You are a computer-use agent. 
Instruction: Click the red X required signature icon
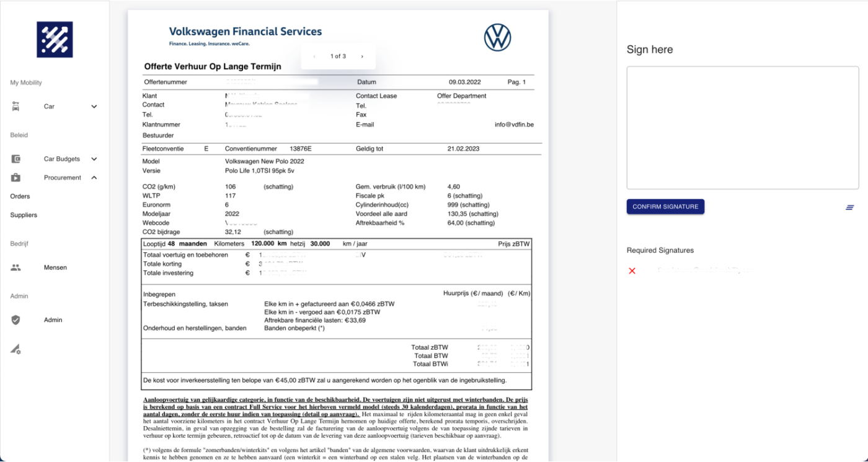(x=632, y=271)
